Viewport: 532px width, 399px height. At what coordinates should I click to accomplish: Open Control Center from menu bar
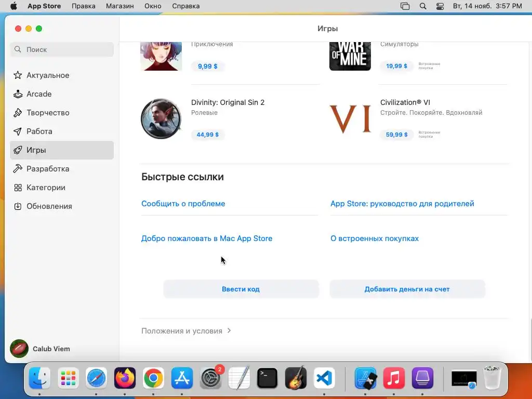tap(440, 6)
